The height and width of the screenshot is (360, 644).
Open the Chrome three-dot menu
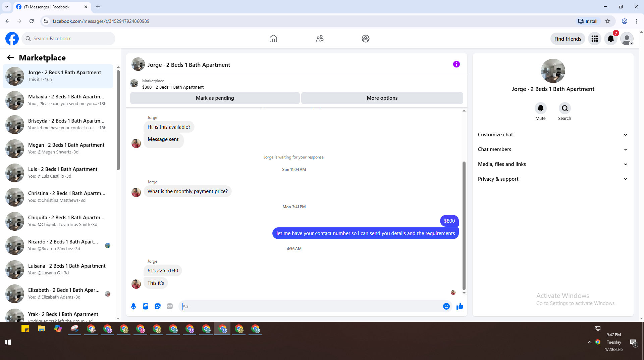pyautogui.click(x=637, y=21)
